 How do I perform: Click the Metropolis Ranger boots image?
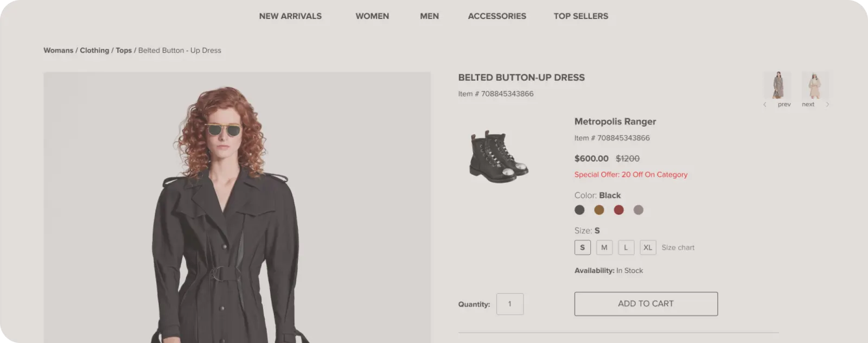coord(499,156)
